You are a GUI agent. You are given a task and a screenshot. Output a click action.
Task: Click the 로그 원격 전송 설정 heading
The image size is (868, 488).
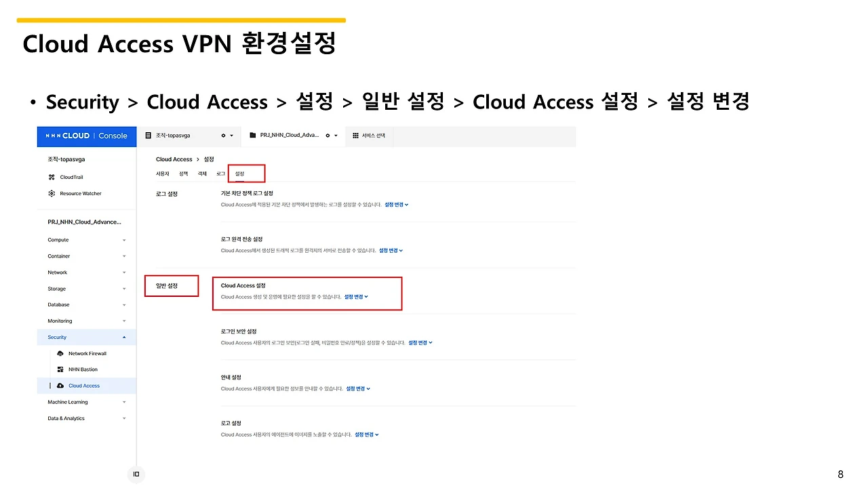tap(241, 239)
